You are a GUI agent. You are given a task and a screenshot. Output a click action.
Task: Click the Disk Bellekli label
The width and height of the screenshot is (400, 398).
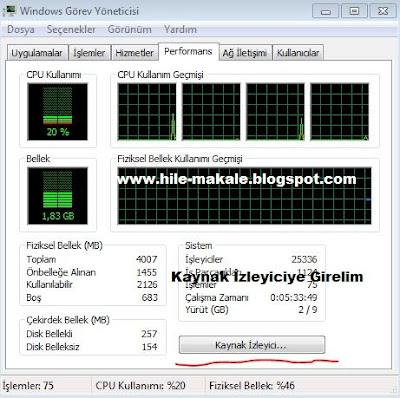click(49, 334)
